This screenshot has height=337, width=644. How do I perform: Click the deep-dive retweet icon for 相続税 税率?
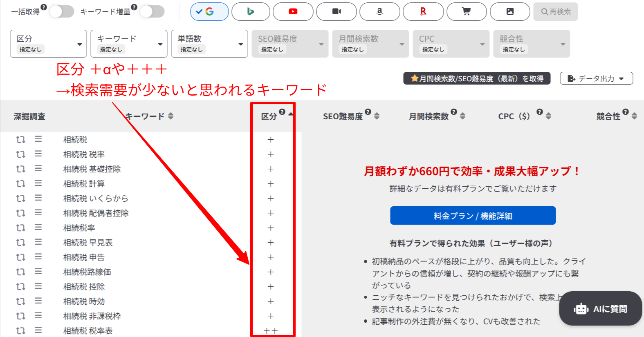pos(20,154)
